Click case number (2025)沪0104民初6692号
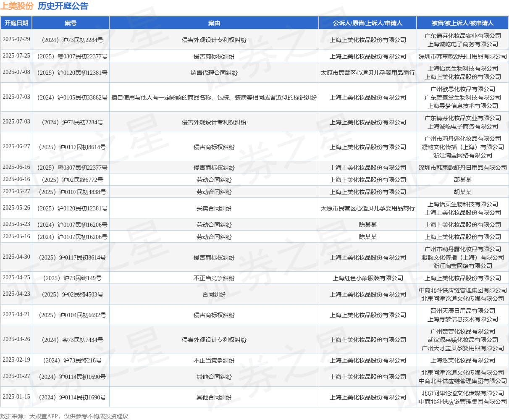This screenshot has height=420, width=509. click(71, 315)
